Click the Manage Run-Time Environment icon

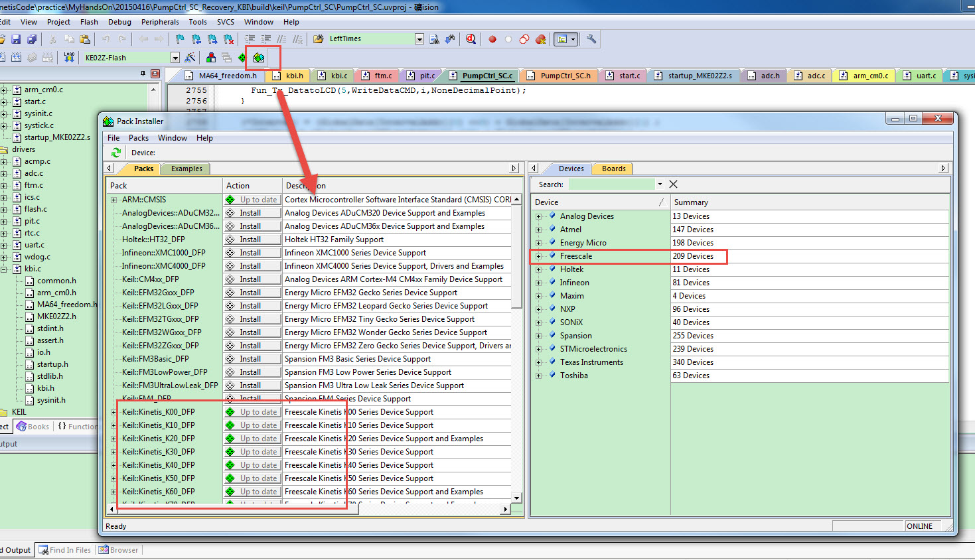[243, 58]
